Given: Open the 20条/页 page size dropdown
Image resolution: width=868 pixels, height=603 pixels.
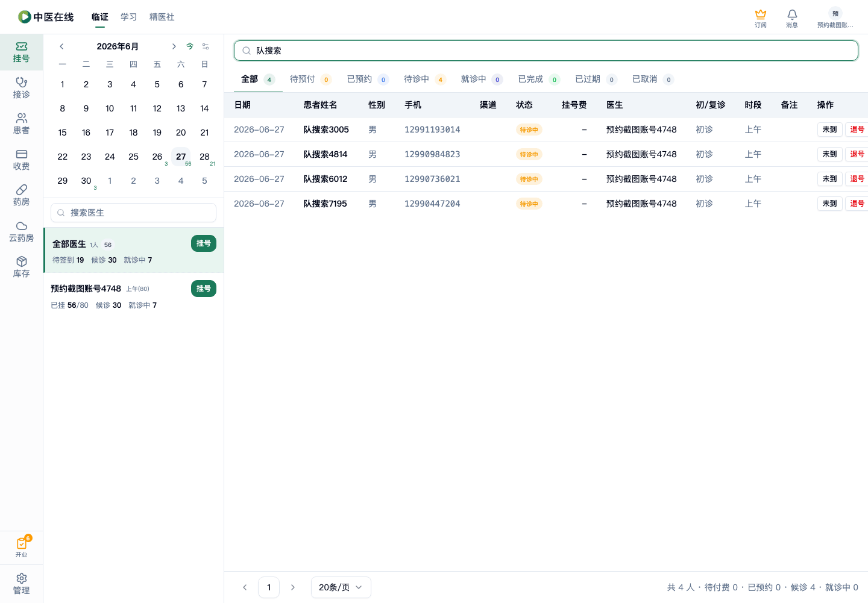Looking at the screenshot, I should point(341,587).
